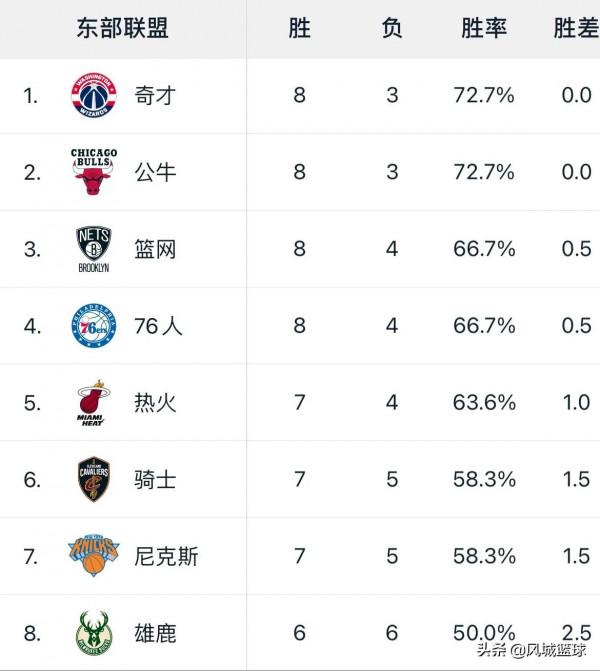The image size is (600, 671).
Task: Open the 奇才 team name link
Action: click(x=155, y=96)
